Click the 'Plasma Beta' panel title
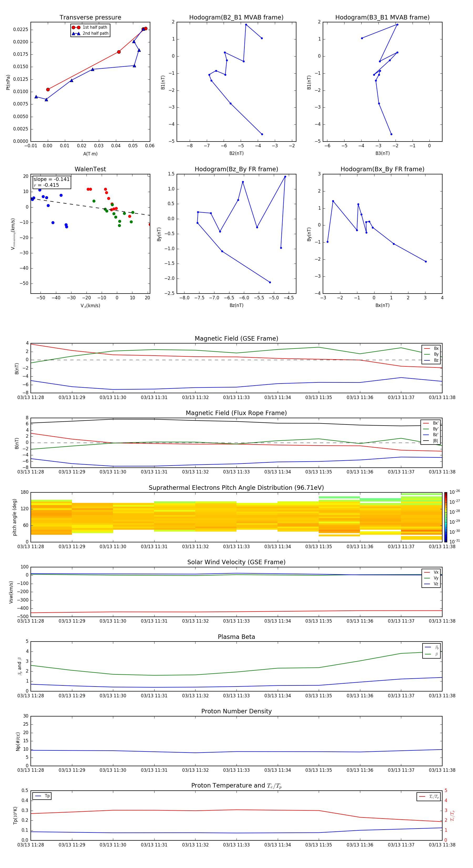The image size is (473, 868). point(236,637)
